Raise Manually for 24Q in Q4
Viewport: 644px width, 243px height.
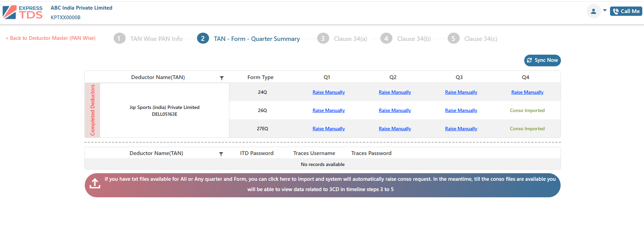[x=527, y=92]
